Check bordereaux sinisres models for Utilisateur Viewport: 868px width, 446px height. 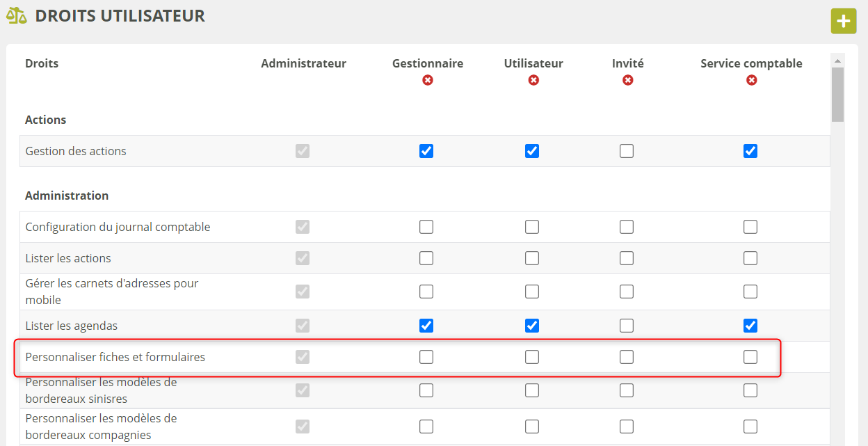point(532,390)
